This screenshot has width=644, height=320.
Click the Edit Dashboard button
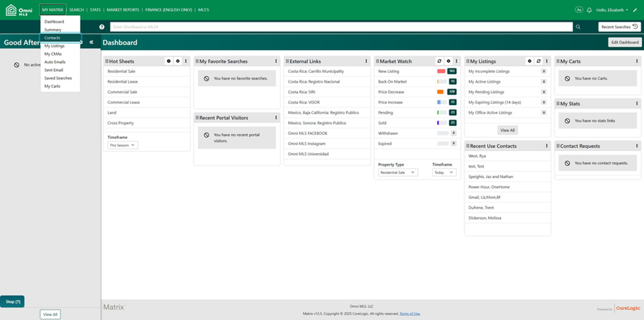(625, 42)
